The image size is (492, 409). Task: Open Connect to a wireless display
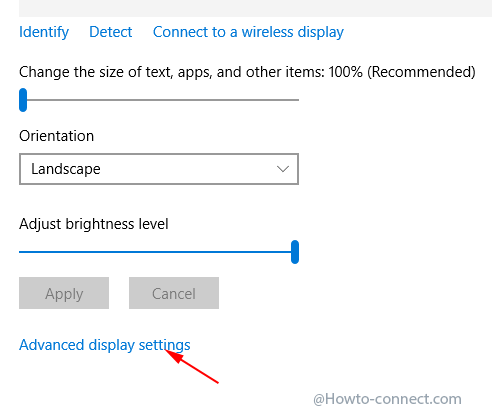248,32
